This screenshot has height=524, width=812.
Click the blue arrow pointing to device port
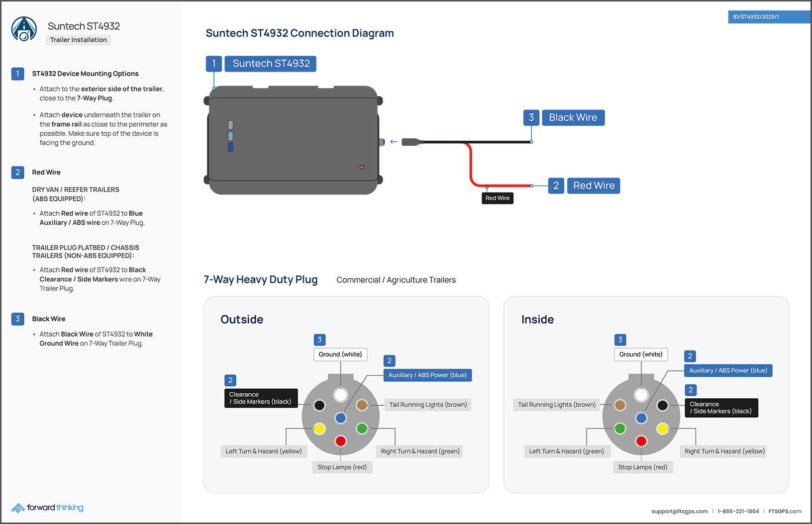coord(394,142)
